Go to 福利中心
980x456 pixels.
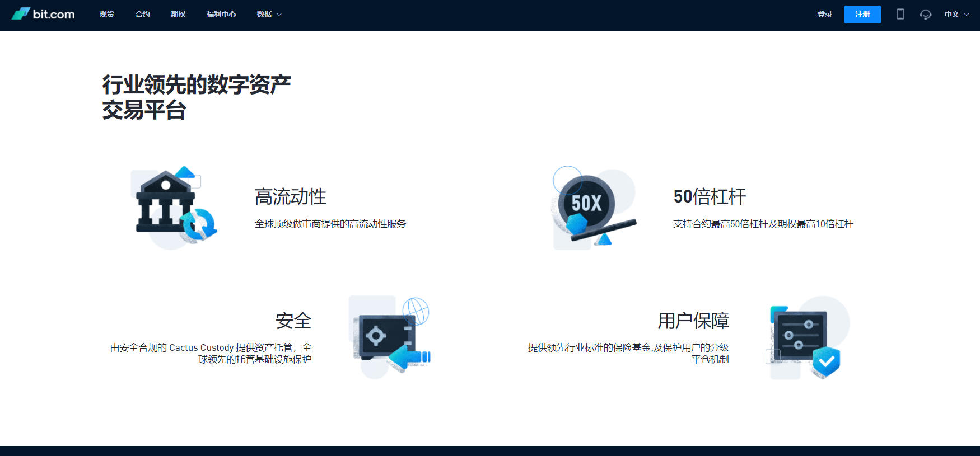[x=221, y=14]
